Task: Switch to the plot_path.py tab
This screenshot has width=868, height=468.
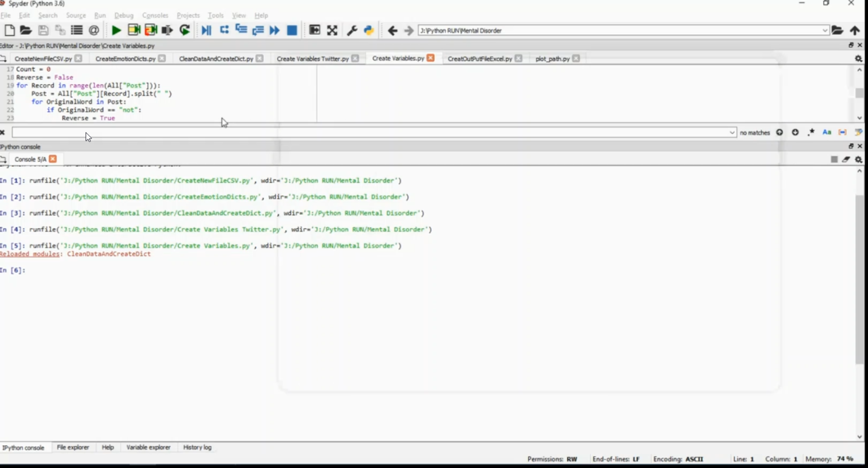Action: (552, 58)
